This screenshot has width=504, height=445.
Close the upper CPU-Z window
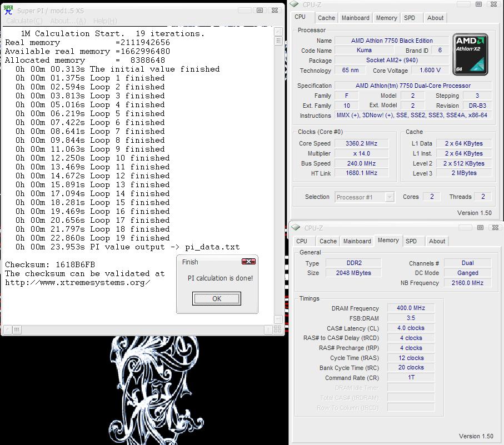tap(493, 4)
